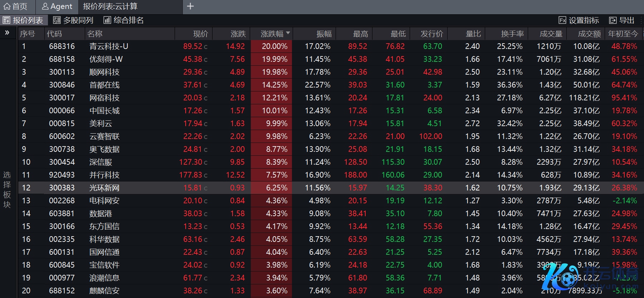Select the 青云科技-U stock row
644x298 pixels.
(109, 46)
